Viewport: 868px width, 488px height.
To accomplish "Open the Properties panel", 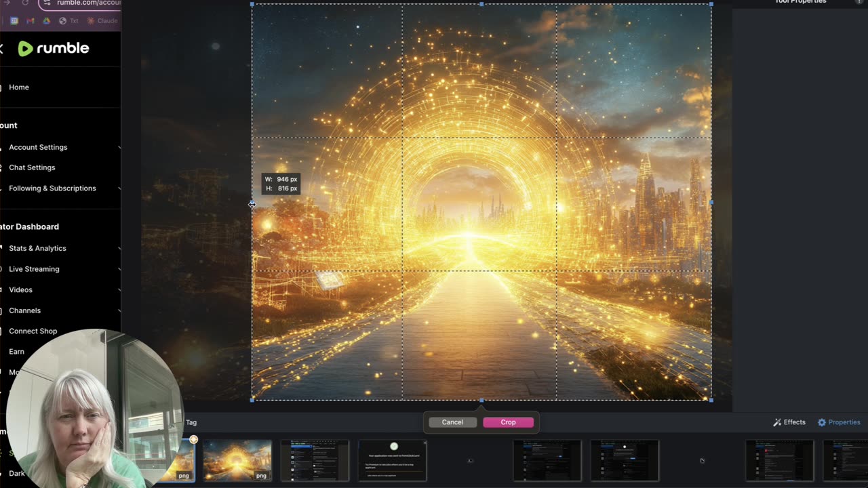I will pyautogui.click(x=839, y=422).
